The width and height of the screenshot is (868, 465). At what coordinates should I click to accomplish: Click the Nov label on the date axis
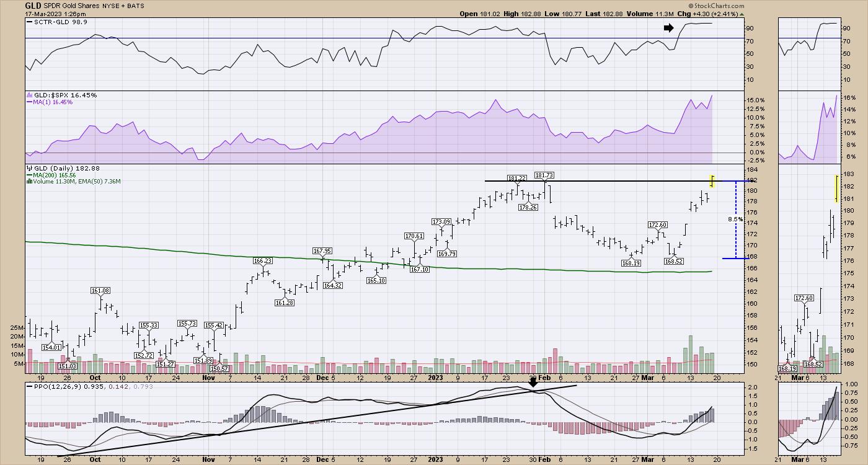208,377
